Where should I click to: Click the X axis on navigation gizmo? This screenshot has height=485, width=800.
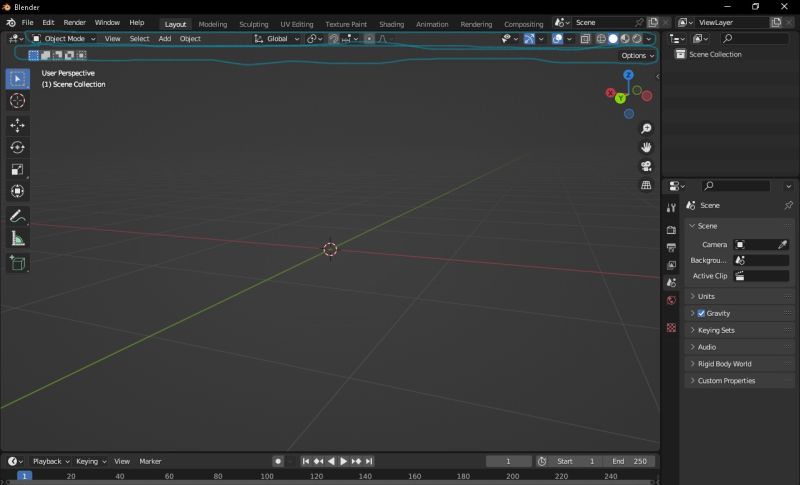(610, 93)
